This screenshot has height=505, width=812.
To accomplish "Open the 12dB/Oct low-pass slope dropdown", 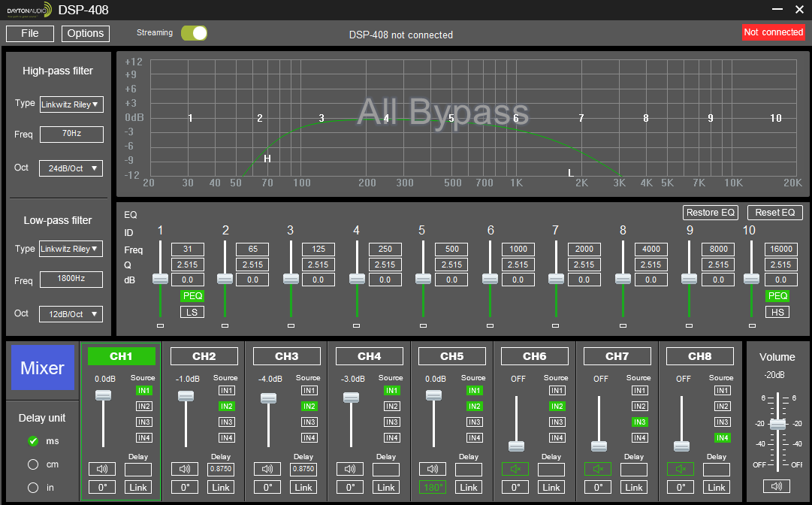I will (x=71, y=314).
